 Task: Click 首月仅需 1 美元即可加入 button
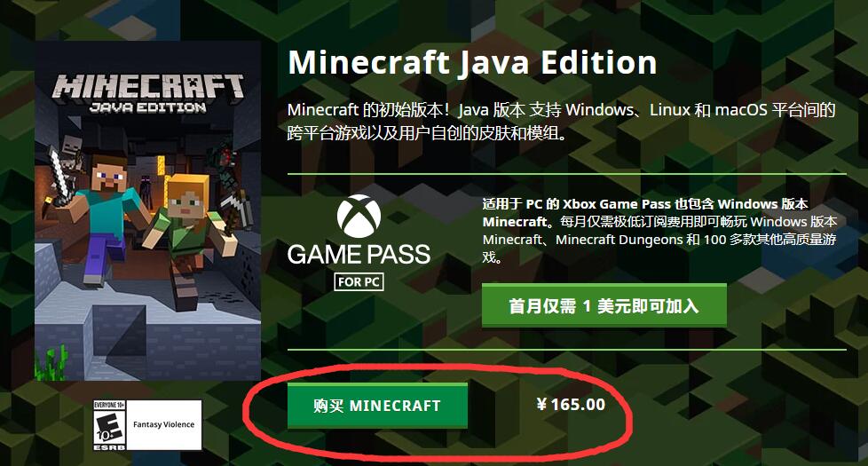[604, 305]
